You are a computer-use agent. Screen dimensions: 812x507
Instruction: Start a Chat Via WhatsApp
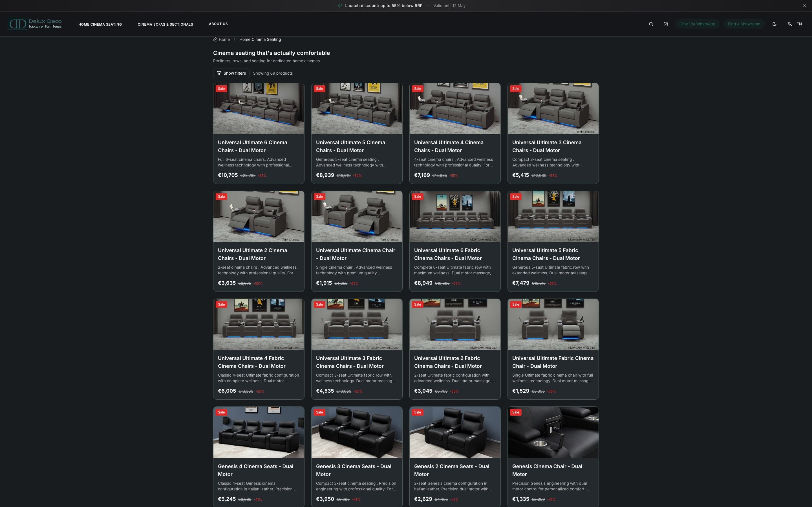[x=697, y=24]
